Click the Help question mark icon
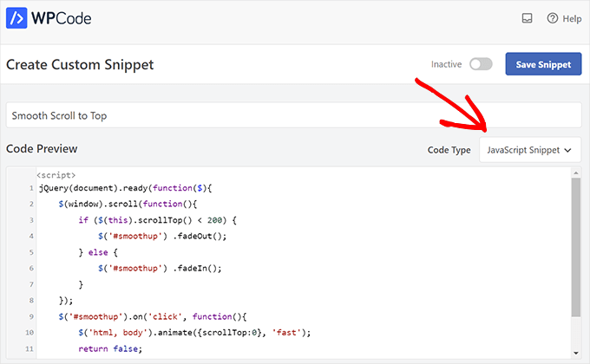This screenshot has width=590, height=364. point(552,18)
